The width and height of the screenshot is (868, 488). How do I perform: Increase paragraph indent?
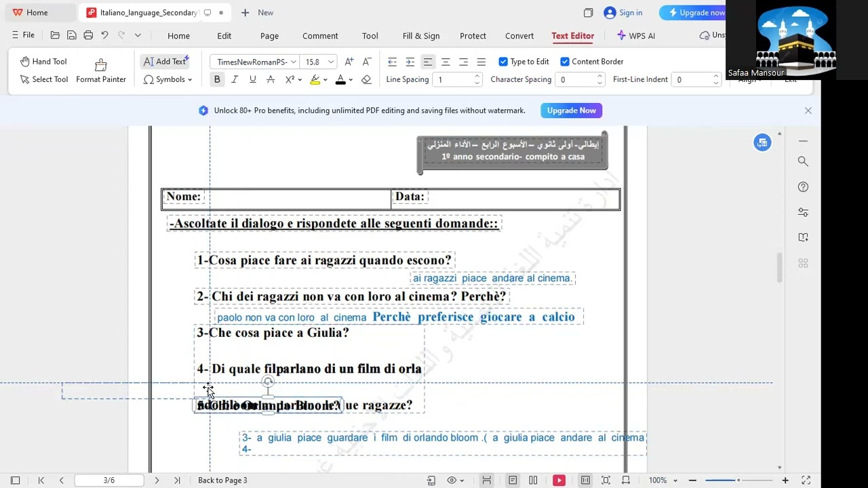click(x=410, y=62)
